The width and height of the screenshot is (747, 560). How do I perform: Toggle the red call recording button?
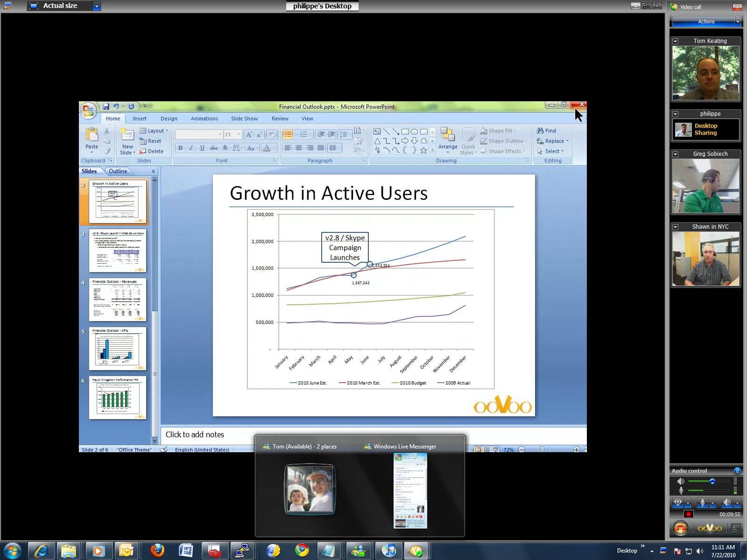(x=688, y=514)
